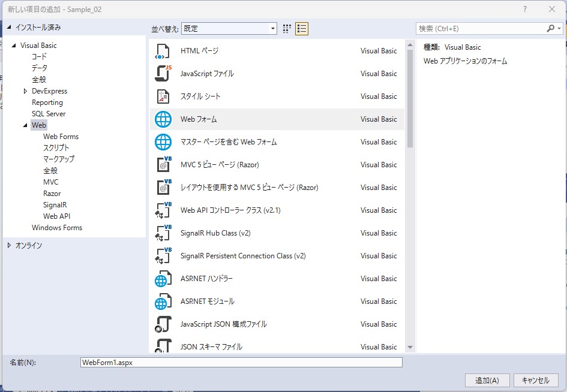567x392 pixels.
Task: Select SQL Server category
Action: (49, 114)
